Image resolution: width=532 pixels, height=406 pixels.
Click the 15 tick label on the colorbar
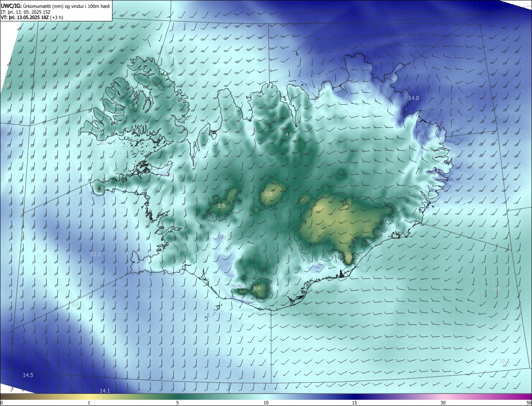tap(355, 403)
